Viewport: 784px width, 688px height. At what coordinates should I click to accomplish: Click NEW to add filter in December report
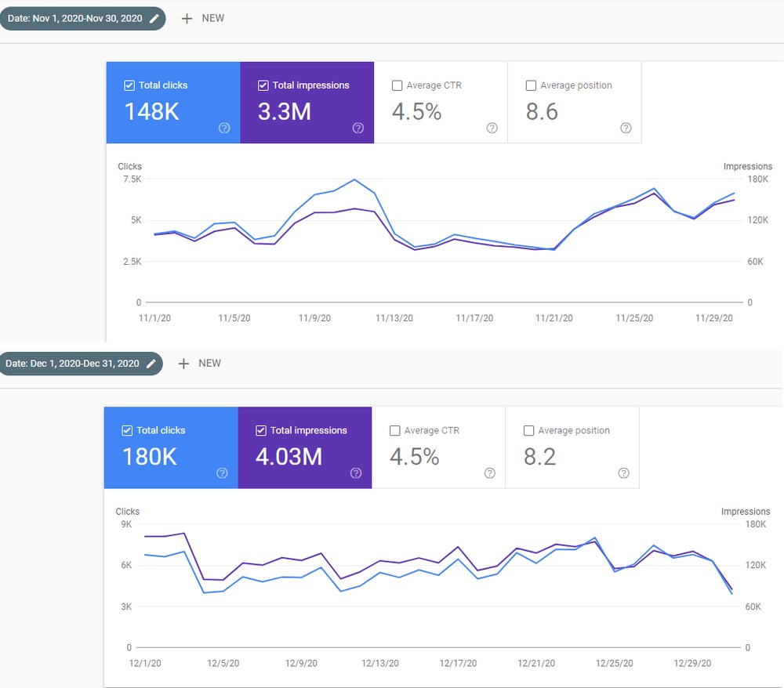pyautogui.click(x=209, y=364)
